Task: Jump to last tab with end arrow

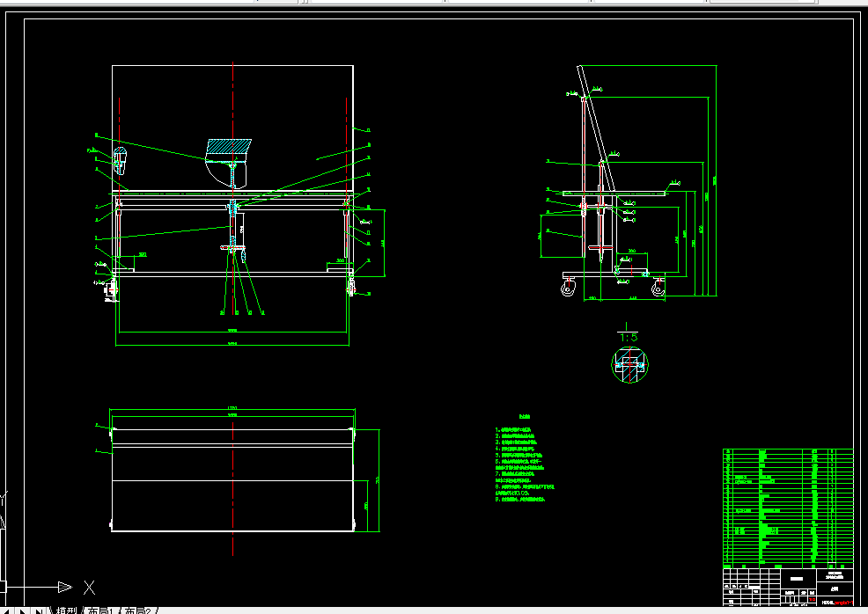Action: pyautogui.click(x=39, y=610)
